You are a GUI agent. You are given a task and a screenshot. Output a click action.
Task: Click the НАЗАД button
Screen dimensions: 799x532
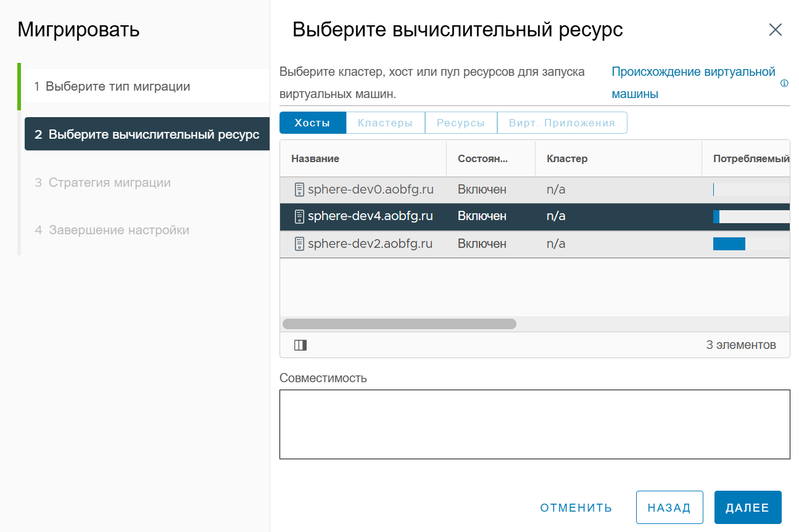click(x=669, y=508)
